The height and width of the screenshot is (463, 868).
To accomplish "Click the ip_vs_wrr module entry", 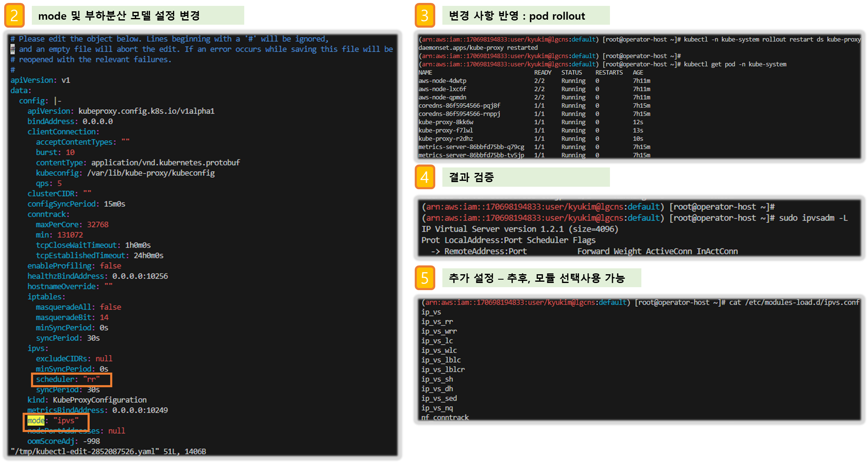I will click(439, 331).
